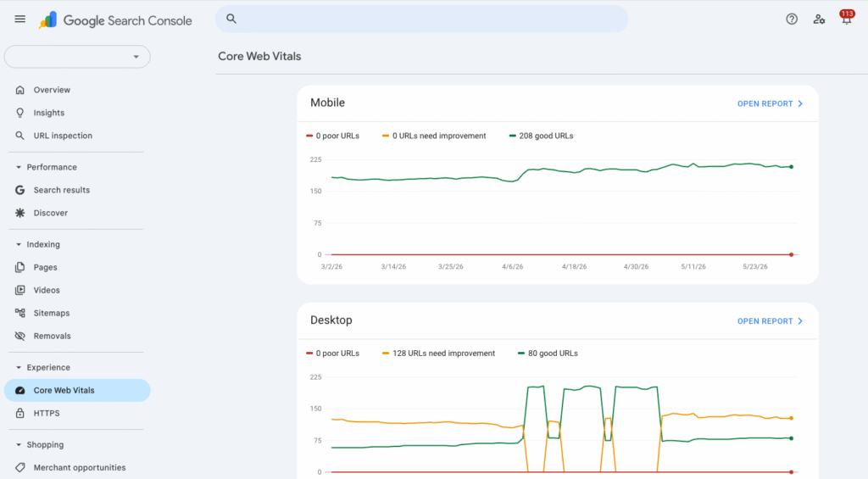Click the search magnifier icon in top bar

pyautogui.click(x=231, y=19)
